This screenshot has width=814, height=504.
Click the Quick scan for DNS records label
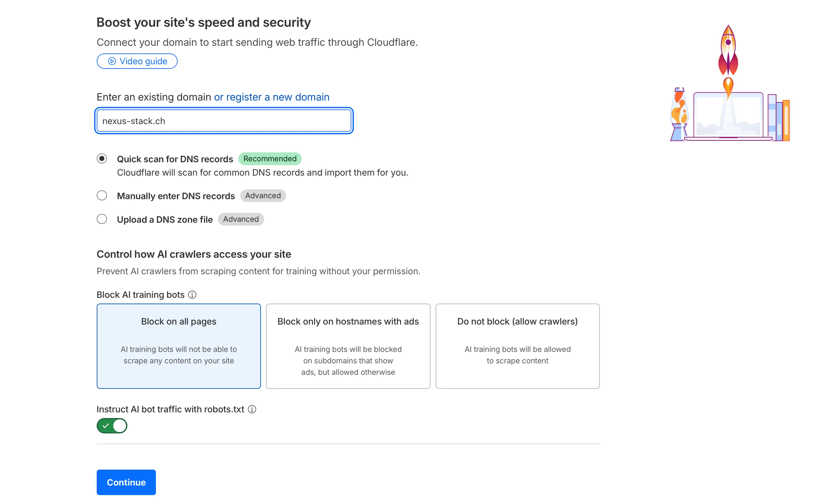(175, 159)
